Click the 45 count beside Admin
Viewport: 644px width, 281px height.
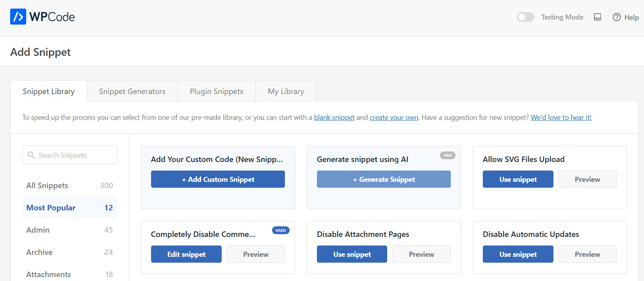click(x=109, y=230)
